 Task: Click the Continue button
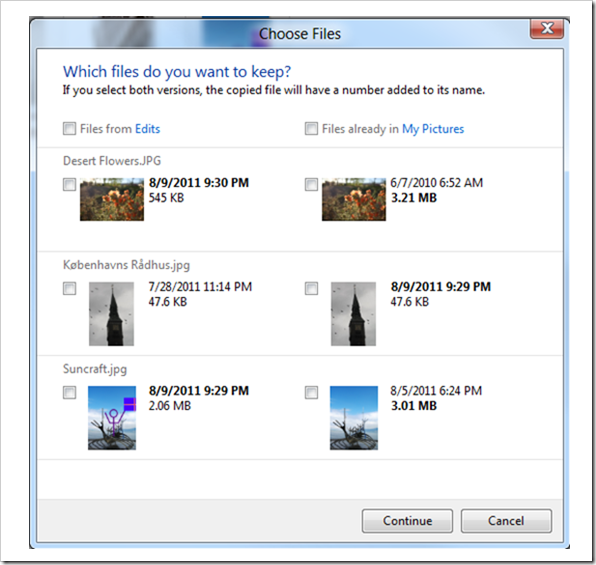click(x=407, y=521)
